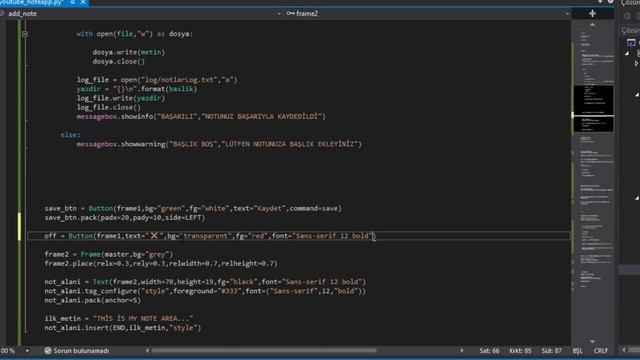Click the 'dosya.close()' line

click(118, 62)
